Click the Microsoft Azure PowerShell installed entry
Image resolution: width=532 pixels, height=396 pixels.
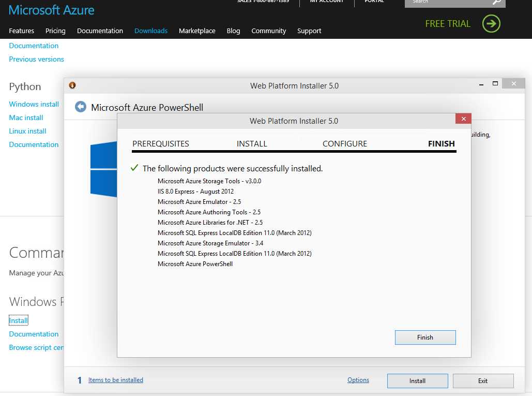[195, 264]
